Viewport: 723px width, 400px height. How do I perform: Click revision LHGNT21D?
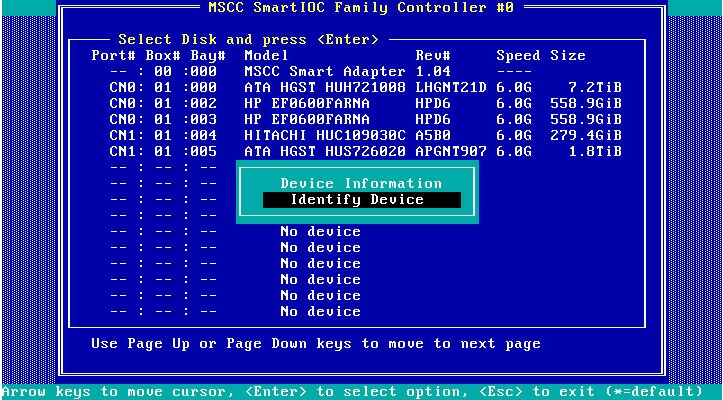coord(451,87)
